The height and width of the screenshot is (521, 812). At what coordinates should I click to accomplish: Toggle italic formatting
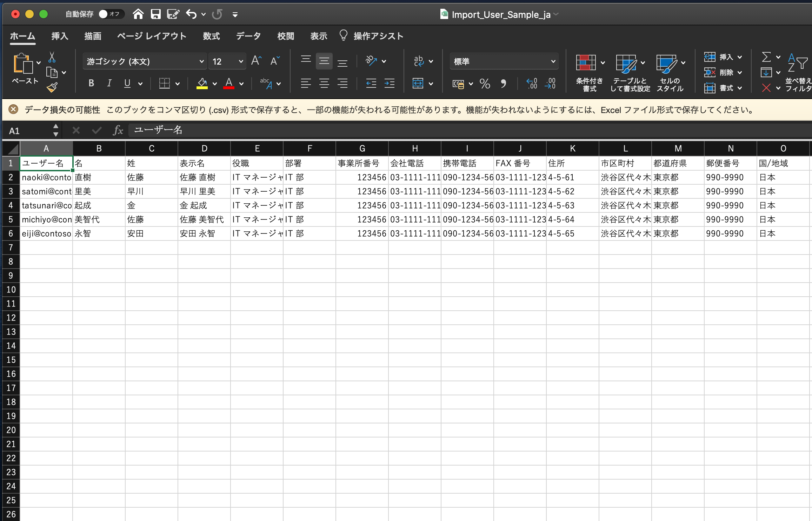109,83
